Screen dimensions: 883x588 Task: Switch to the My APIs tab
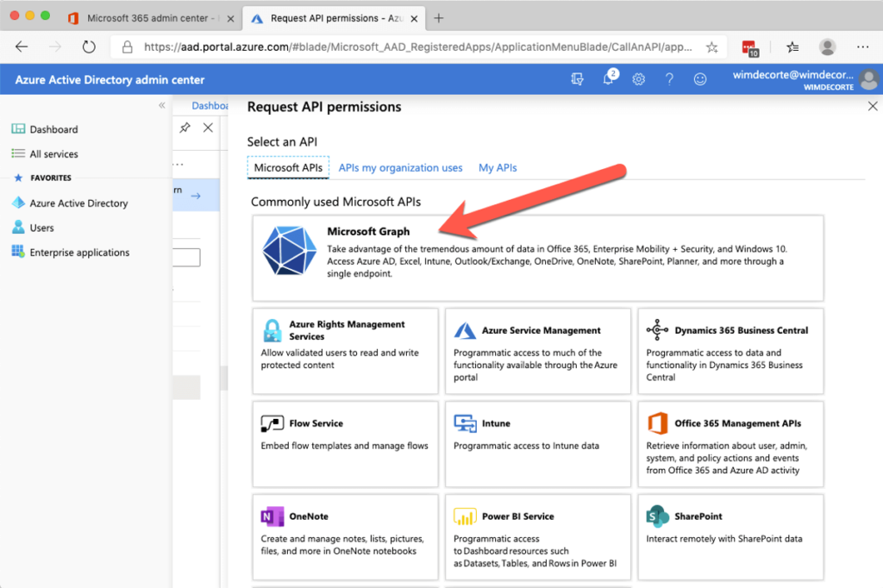(x=498, y=167)
